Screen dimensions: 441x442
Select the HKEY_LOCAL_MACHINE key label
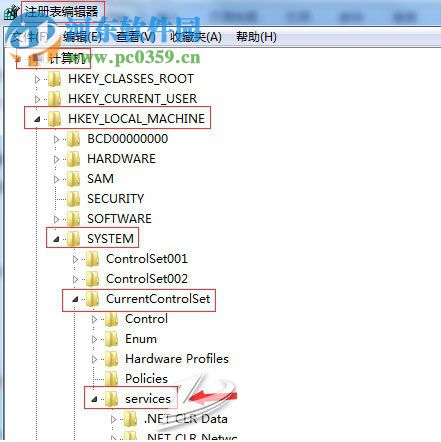click(x=136, y=119)
